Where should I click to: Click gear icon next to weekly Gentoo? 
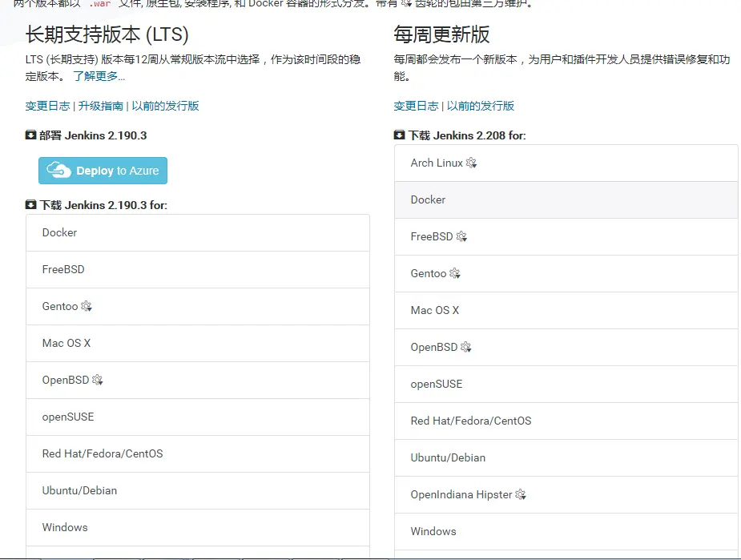(x=455, y=274)
